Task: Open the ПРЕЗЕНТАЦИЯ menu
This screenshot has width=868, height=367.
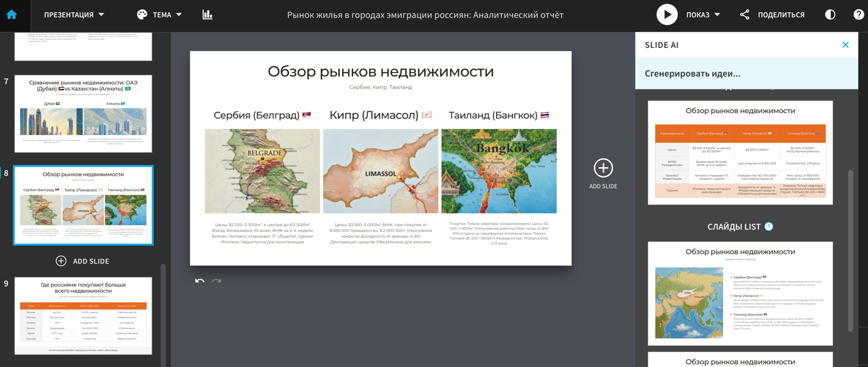Action: pos(74,15)
